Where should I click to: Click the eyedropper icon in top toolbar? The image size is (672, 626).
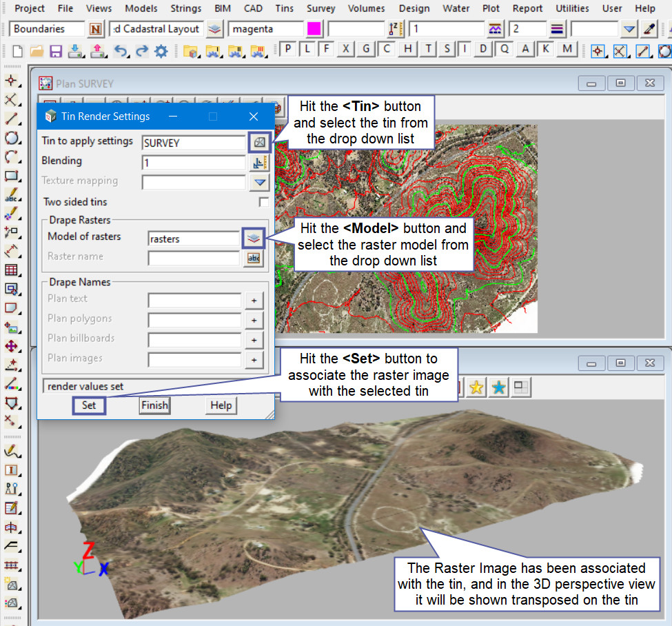(649, 29)
